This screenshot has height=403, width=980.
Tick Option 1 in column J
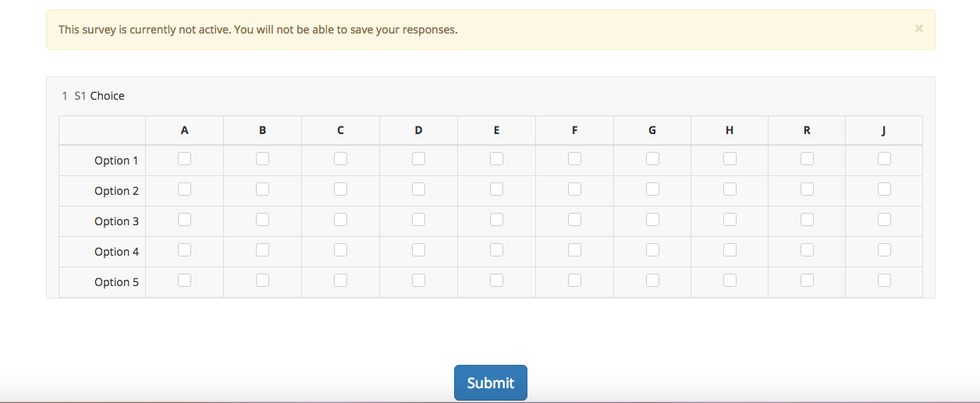884,158
